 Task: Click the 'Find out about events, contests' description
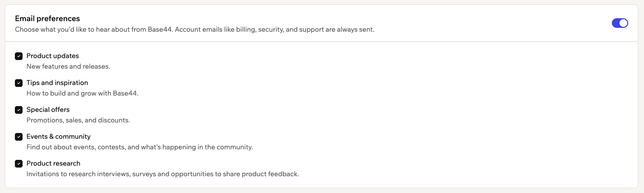[x=140, y=147]
